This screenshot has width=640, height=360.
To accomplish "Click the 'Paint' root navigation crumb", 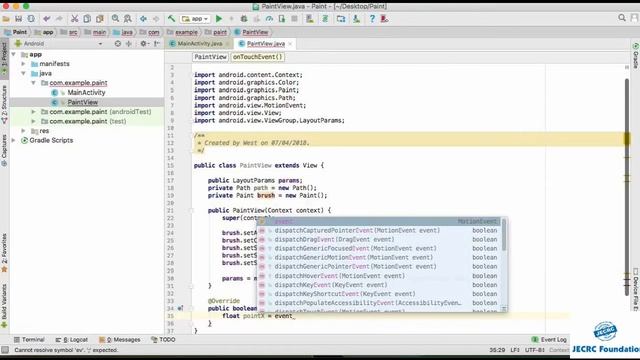I will 16,32.
